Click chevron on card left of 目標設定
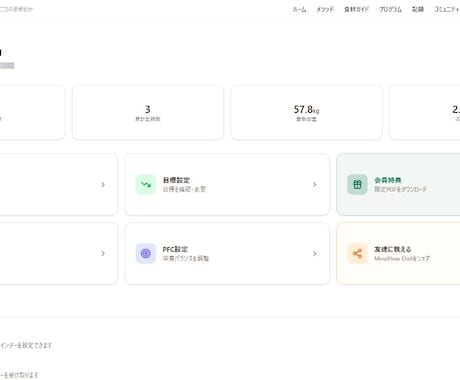Screen dimensions: 460x380 [103, 184]
